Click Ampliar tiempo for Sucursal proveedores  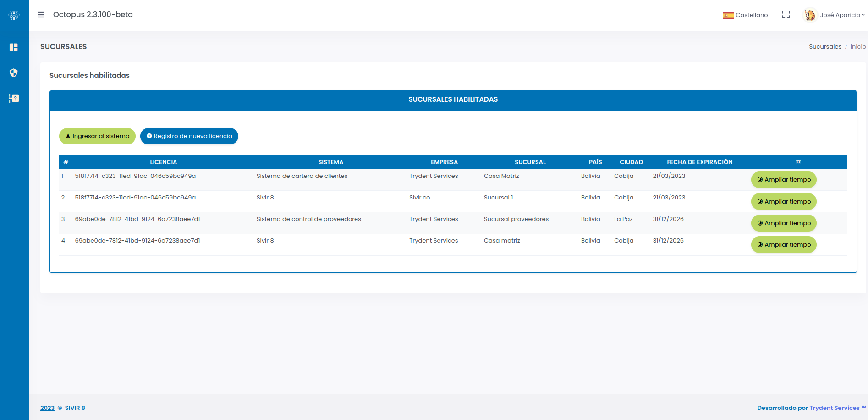point(784,223)
